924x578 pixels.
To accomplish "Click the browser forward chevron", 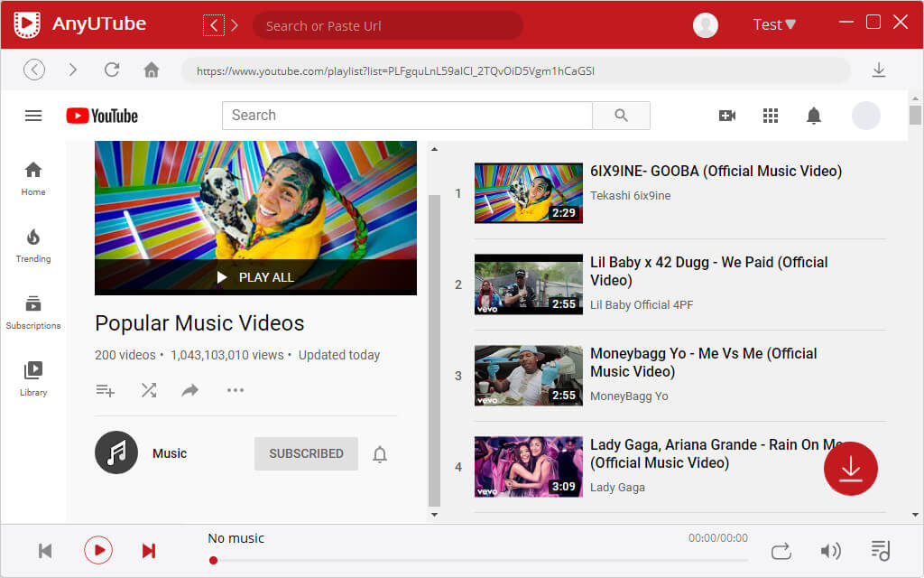I will [x=72, y=70].
